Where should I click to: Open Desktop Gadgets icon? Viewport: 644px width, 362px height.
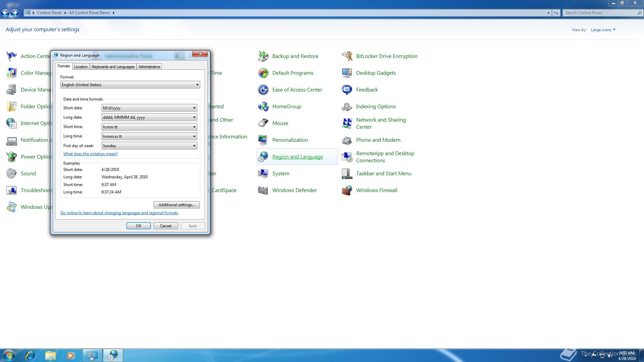(347, 73)
